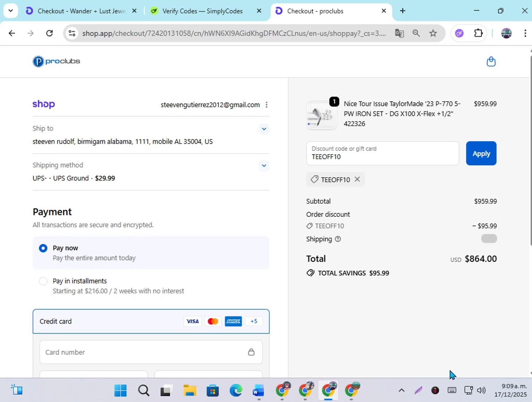Click the iron set product thumbnail
The image size is (532, 402).
pyautogui.click(x=322, y=114)
